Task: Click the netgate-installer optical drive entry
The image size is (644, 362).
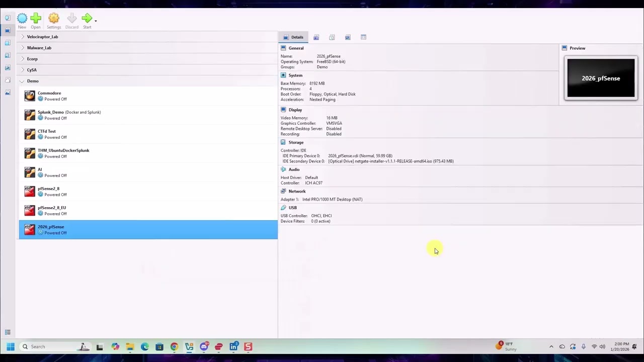Action: pyautogui.click(x=391, y=161)
